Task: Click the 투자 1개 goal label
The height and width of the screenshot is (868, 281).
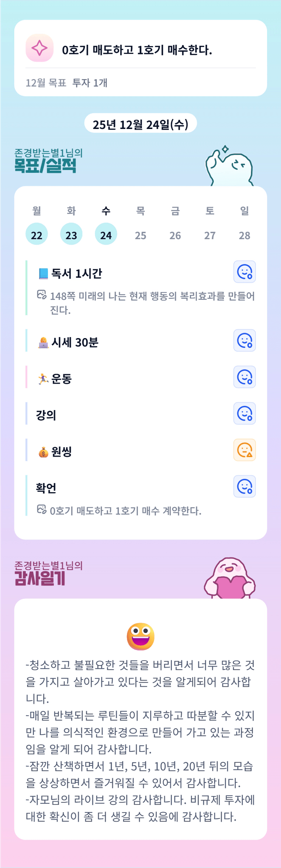Action: coord(90,83)
